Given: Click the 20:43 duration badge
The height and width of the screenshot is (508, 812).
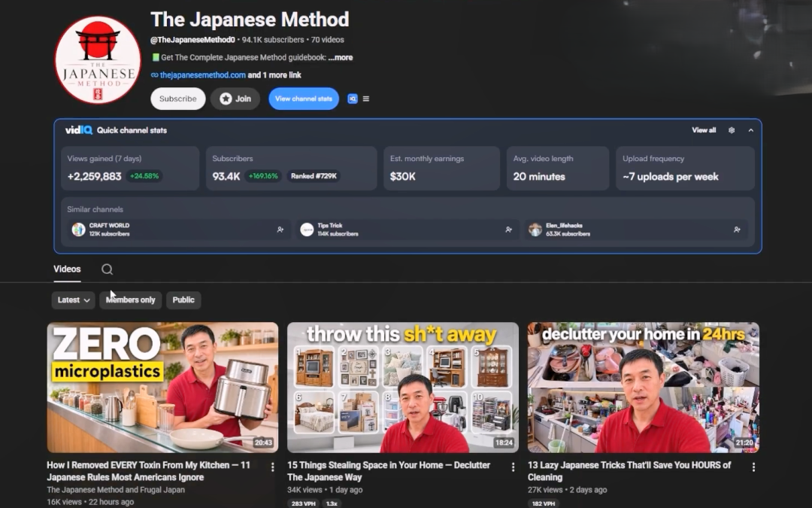Looking at the screenshot, I should tap(263, 443).
